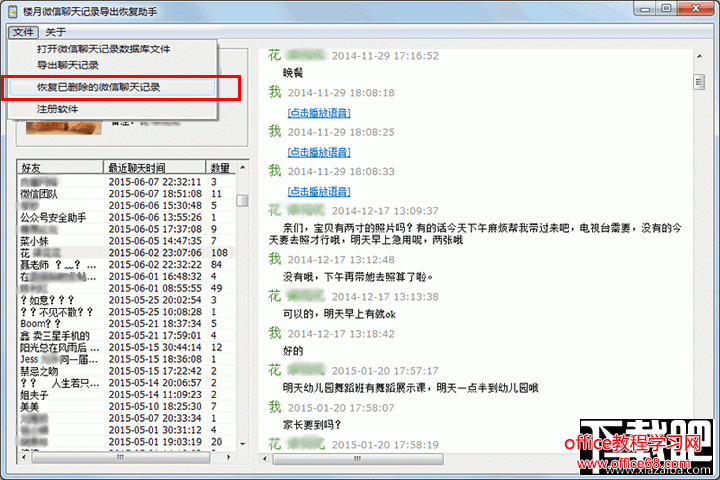The image size is (720, 480).
Task: Click friend list horizontal scrollbar thumb
Action: (x=121, y=457)
